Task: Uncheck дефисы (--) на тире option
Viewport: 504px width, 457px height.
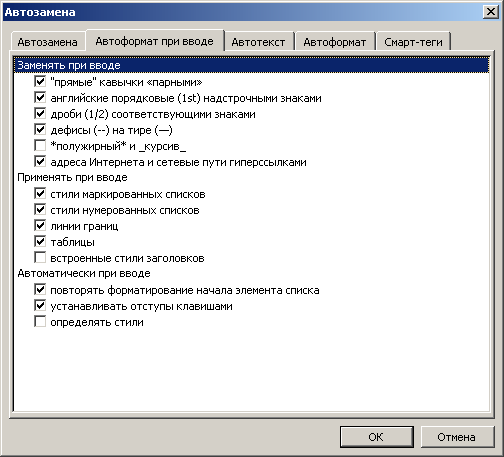Action: tap(40, 129)
